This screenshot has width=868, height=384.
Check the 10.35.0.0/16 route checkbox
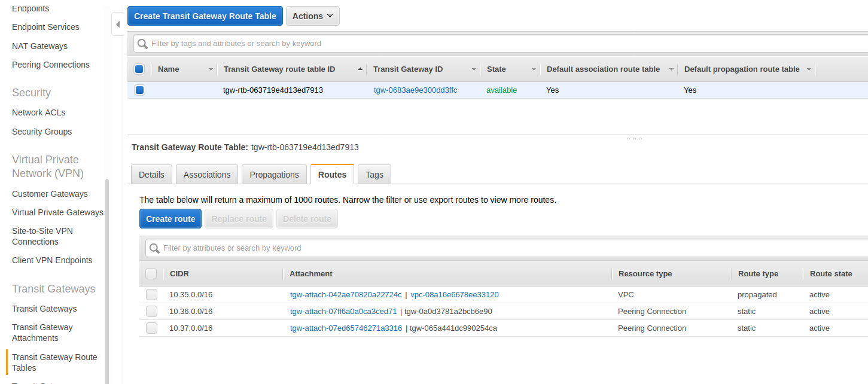click(x=151, y=295)
